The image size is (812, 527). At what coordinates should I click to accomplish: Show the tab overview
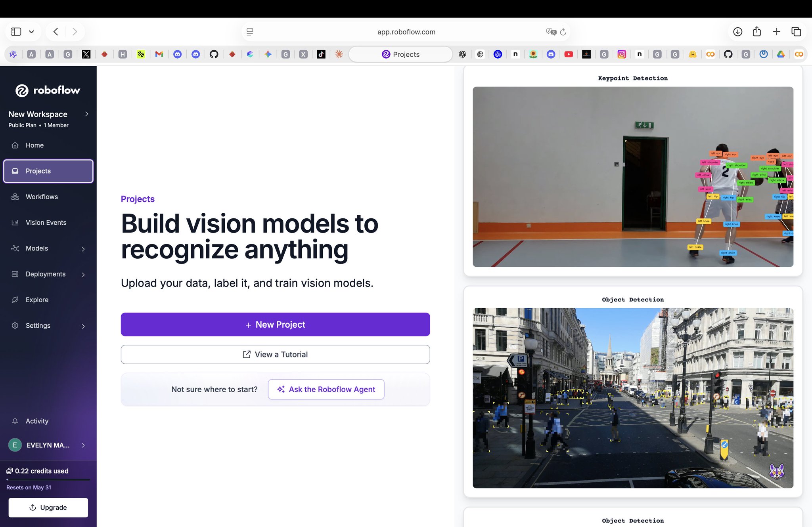(x=796, y=32)
